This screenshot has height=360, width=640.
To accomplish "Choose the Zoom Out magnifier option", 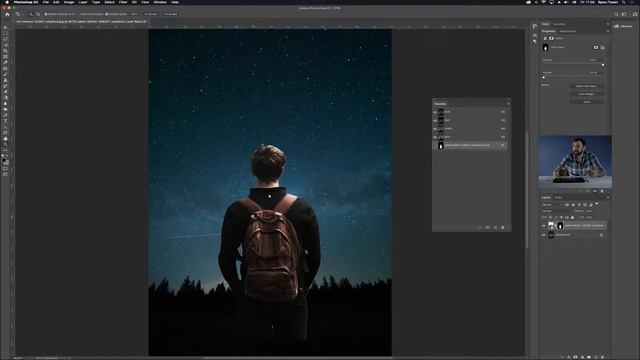I will tap(38, 14).
